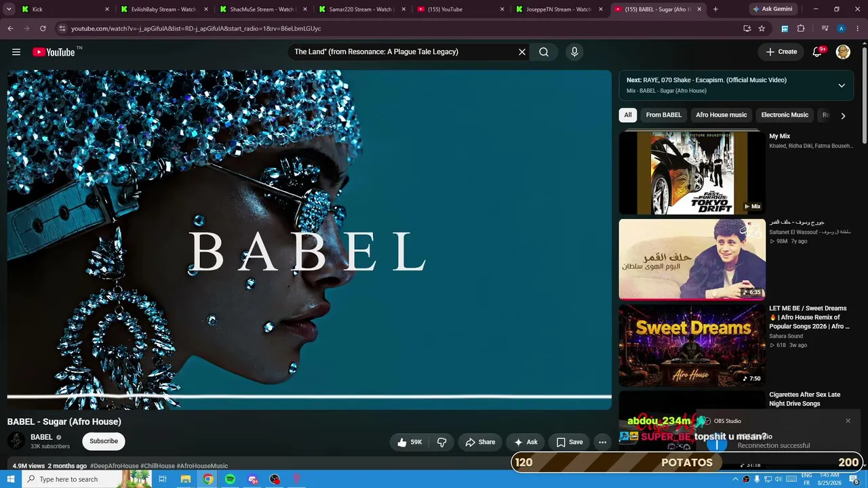Open the BABEL channel avatar
868x488 pixels.
(x=16, y=441)
